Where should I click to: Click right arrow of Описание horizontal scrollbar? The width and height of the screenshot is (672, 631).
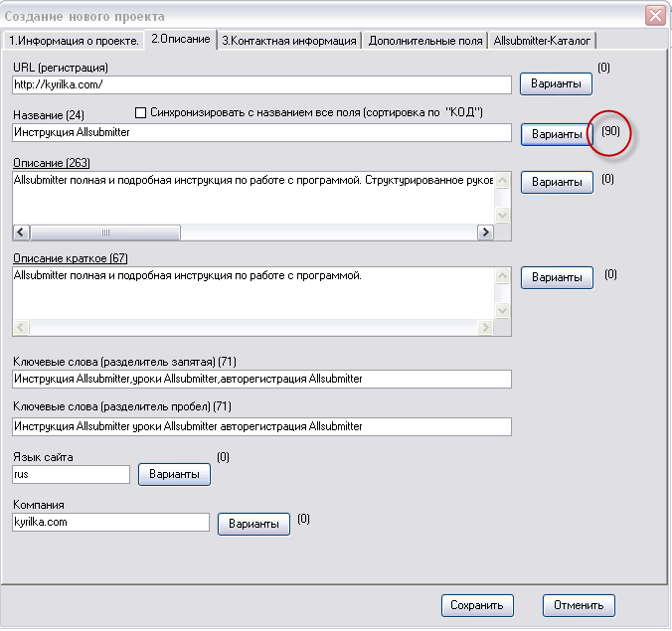tap(485, 233)
